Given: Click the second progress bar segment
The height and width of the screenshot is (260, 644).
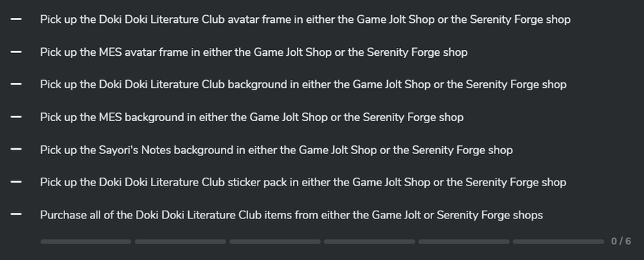Looking at the screenshot, I should (x=180, y=242).
